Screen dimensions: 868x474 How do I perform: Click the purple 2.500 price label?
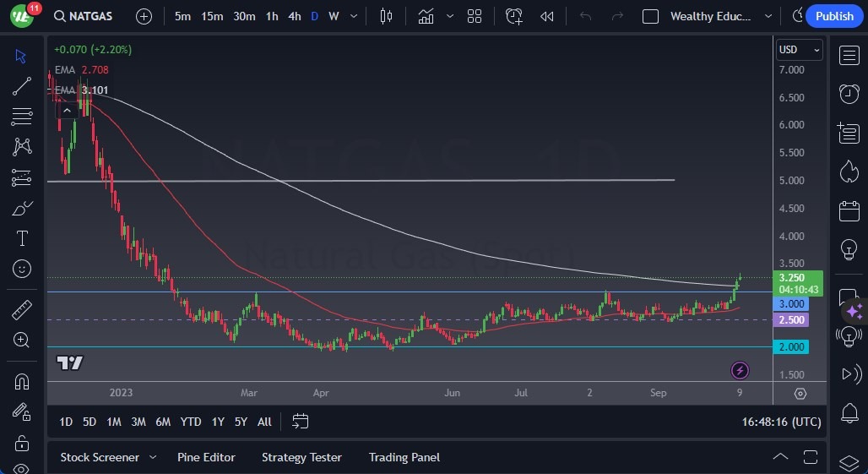(x=792, y=320)
